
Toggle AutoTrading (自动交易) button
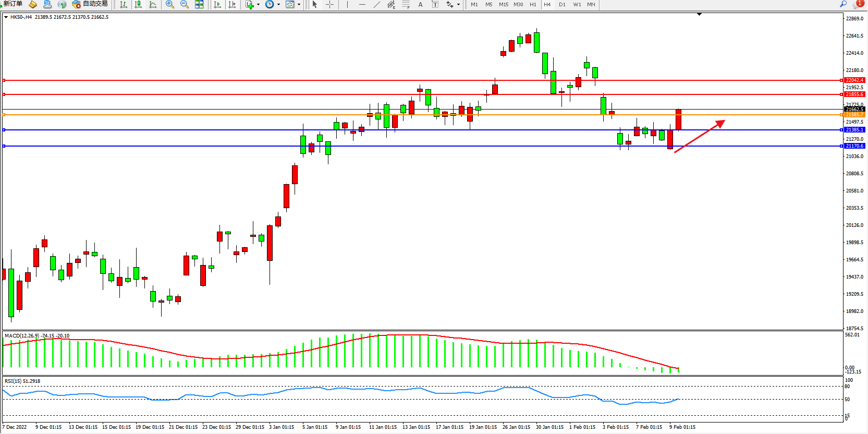[x=90, y=4]
